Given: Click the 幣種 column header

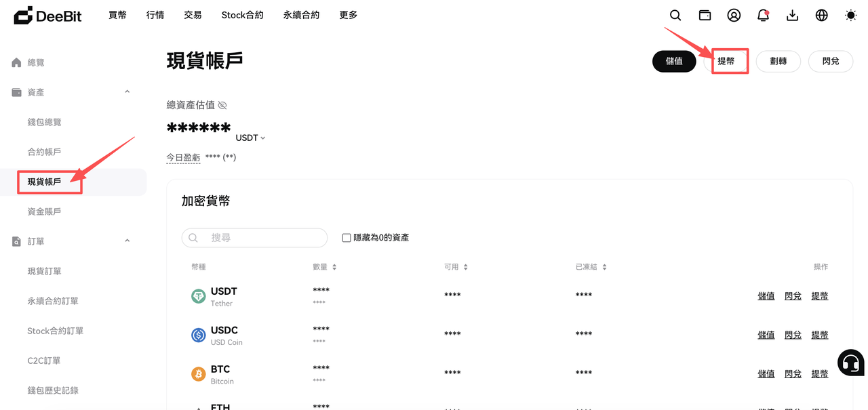Looking at the screenshot, I should [199, 267].
